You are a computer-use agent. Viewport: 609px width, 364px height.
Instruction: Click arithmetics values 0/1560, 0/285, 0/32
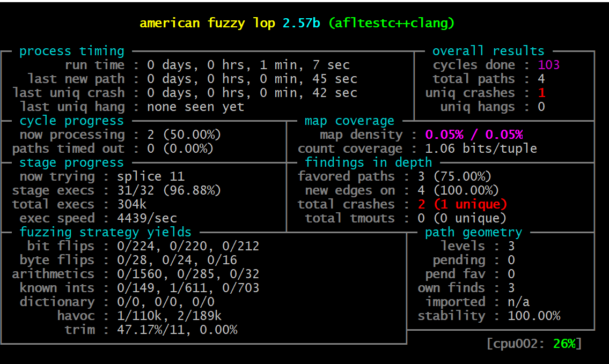[188, 274]
